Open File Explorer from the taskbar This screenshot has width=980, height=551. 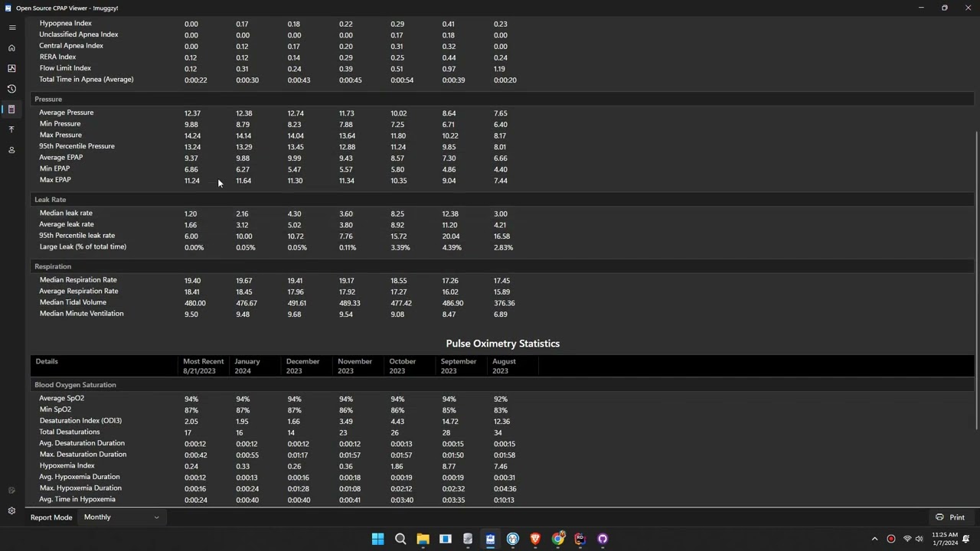coord(423,539)
